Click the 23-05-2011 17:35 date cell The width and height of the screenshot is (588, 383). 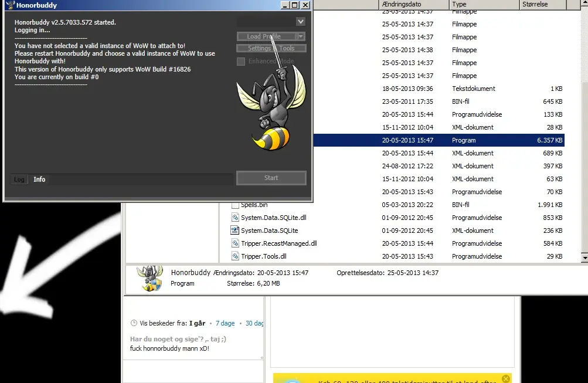(x=407, y=101)
